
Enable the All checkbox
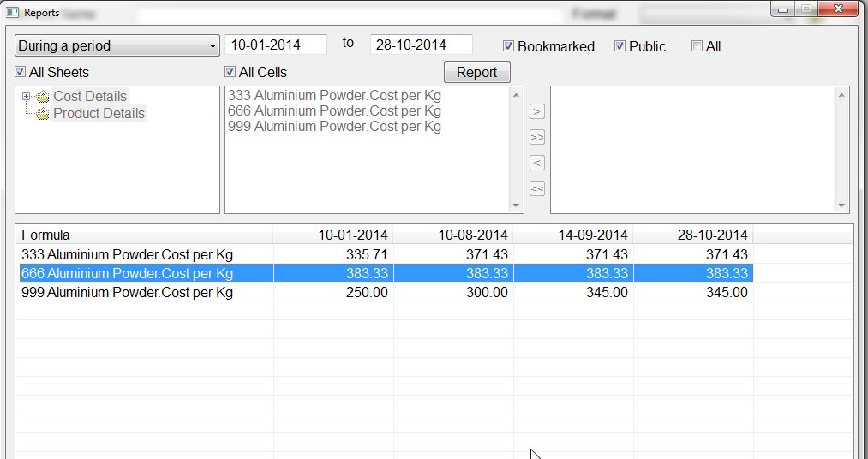(697, 46)
